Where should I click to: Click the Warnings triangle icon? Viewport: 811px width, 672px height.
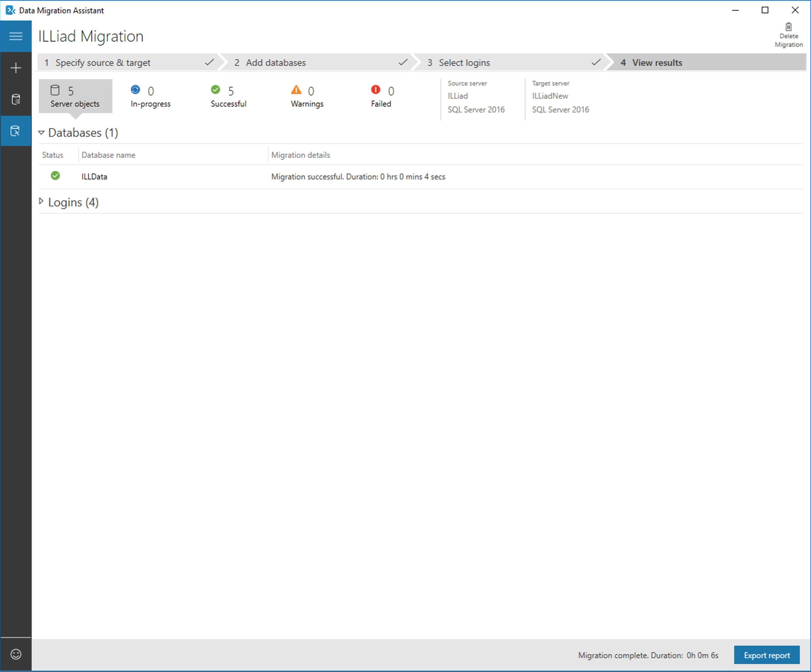coord(296,90)
